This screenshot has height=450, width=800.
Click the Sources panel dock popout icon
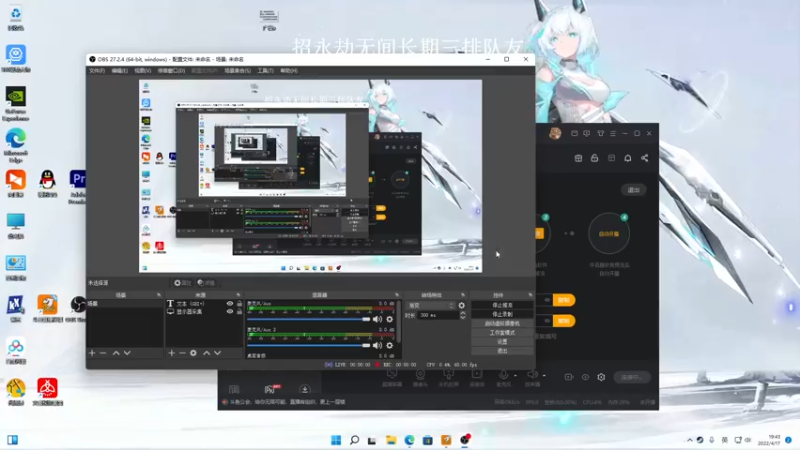pos(238,295)
